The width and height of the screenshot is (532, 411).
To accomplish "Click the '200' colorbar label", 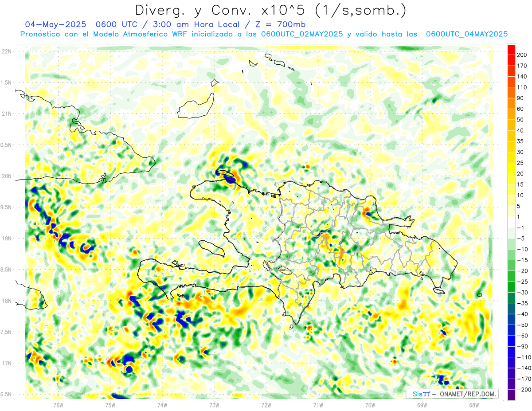I will coord(523,55).
